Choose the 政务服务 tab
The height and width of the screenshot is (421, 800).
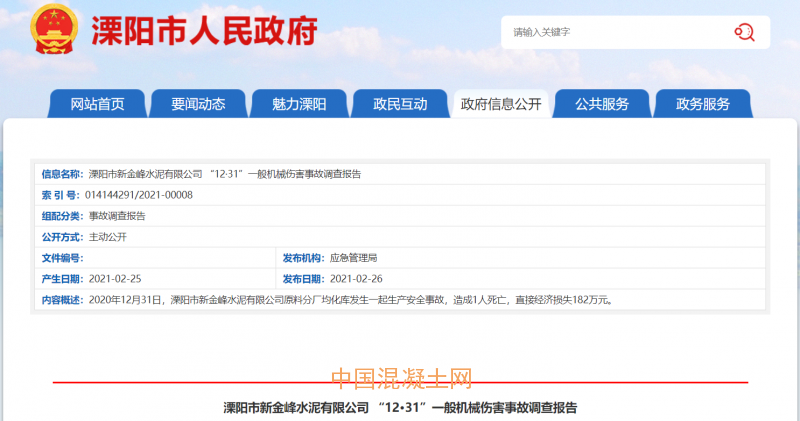click(x=702, y=104)
